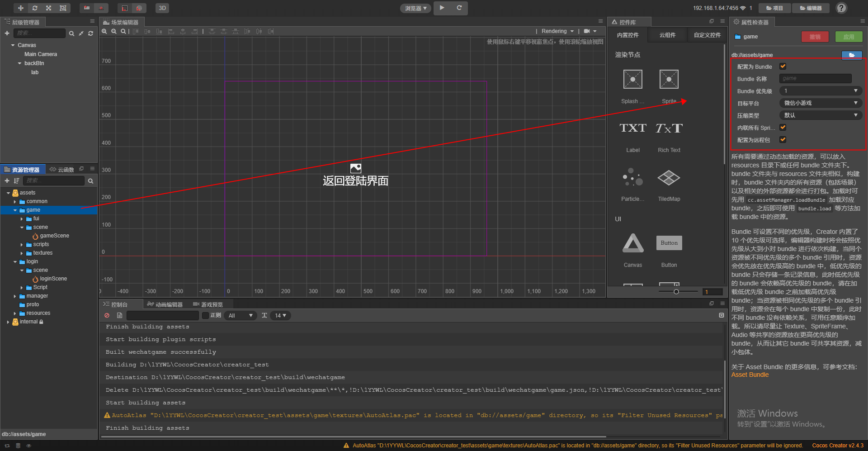Switch to the 游戏预览 tab
868x451 pixels.
[x=208, y=304]
